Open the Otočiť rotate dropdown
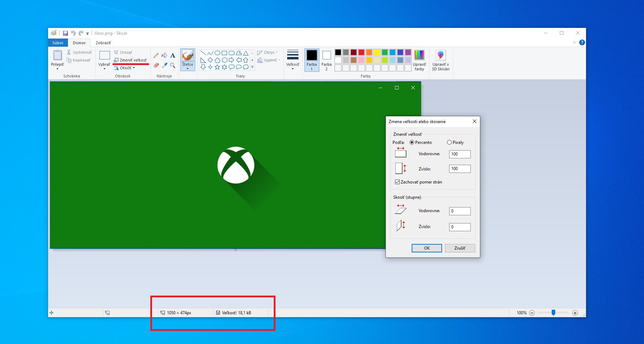Viewport: 644px width, 344px height. 124,68
